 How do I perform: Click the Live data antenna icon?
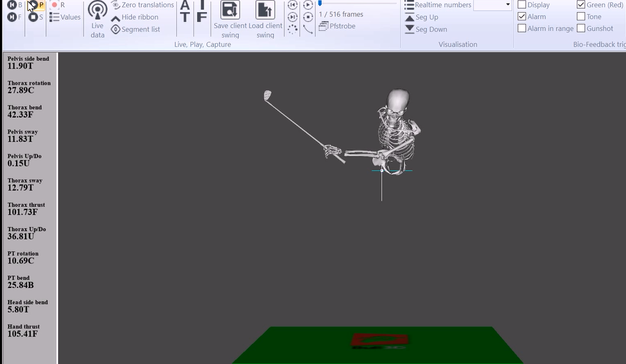coord(97,11)
